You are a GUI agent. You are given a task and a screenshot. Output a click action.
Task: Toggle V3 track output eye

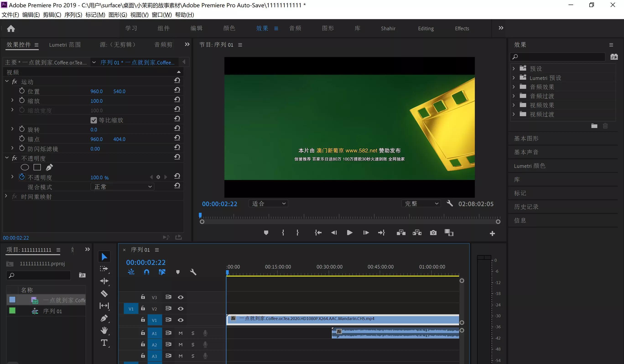180,297
